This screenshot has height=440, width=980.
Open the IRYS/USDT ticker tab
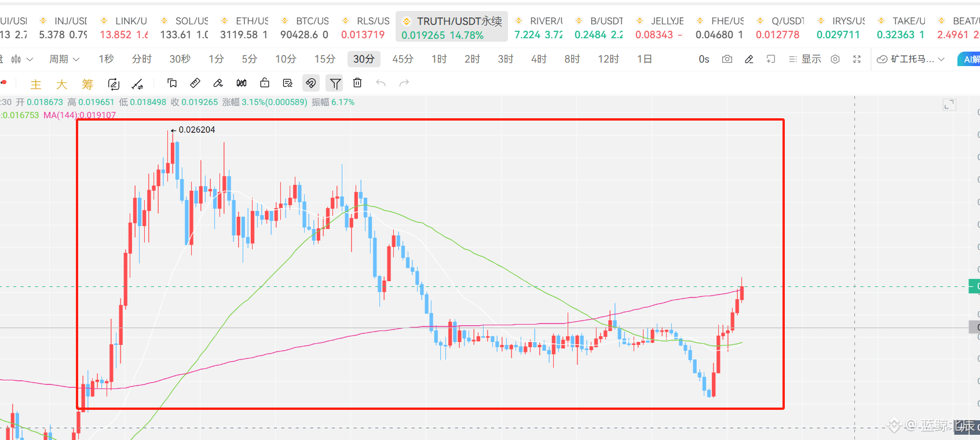[841, 28]
